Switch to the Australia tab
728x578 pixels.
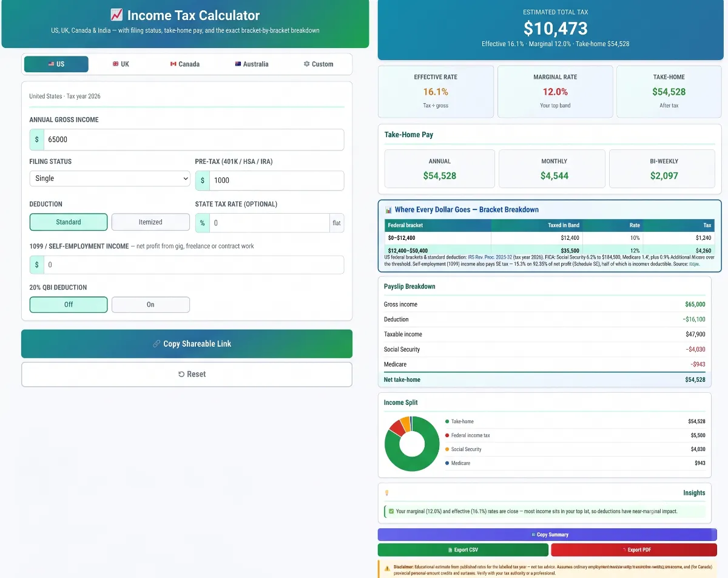tap(252, 64)
